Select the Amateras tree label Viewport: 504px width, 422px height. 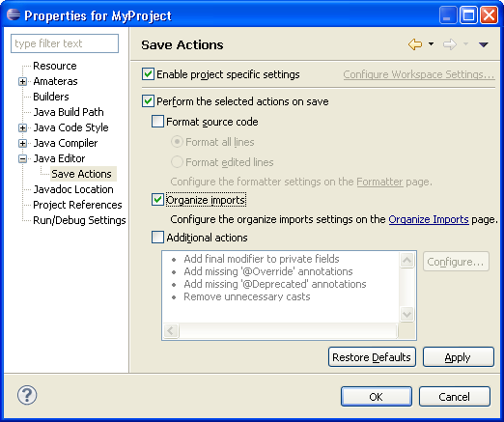pyautogui.click(x=55, y=81)
